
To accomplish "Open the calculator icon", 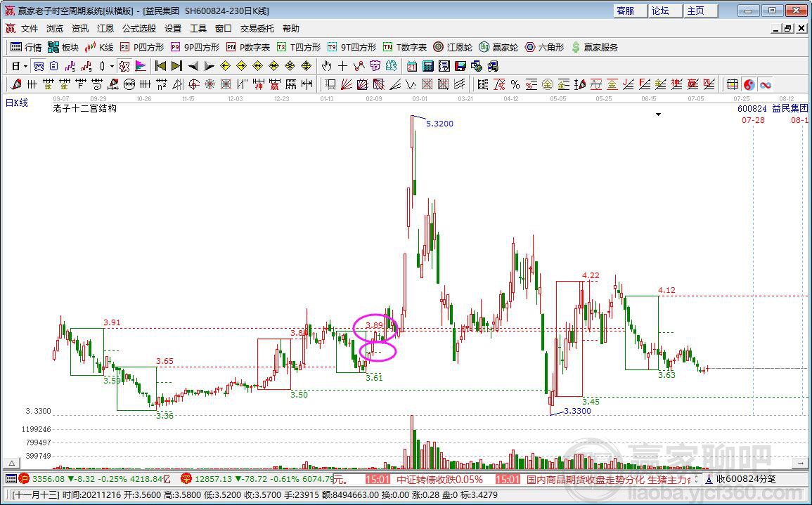I will point(427,66).
